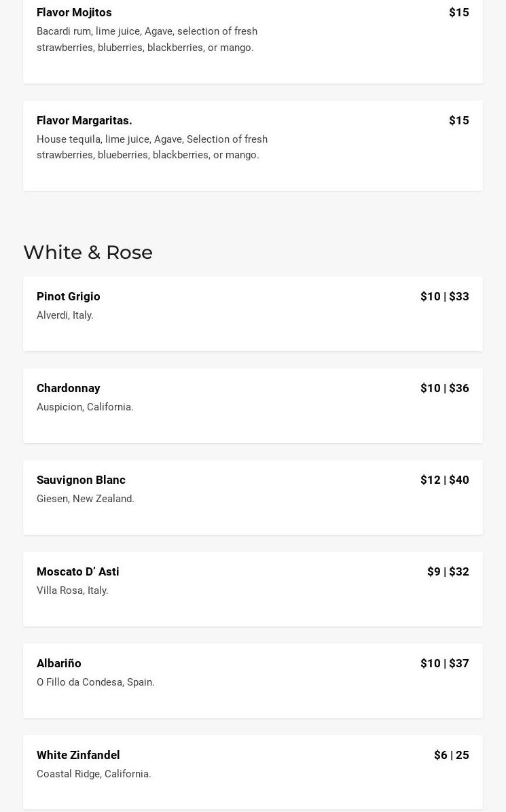Image resolution: width=506 pixels, height=812 pixels.
Task: Open the Flavor Margaritas menu item
Action: 84,120
